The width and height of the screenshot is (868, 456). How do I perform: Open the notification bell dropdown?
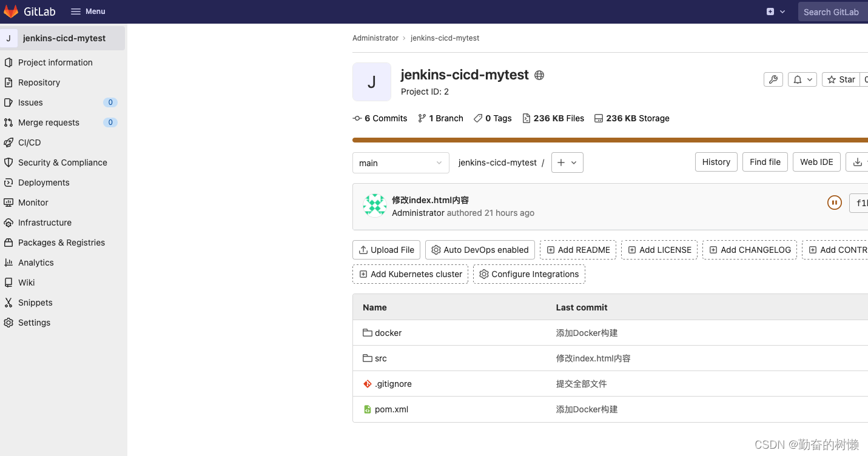pos(802,79)
